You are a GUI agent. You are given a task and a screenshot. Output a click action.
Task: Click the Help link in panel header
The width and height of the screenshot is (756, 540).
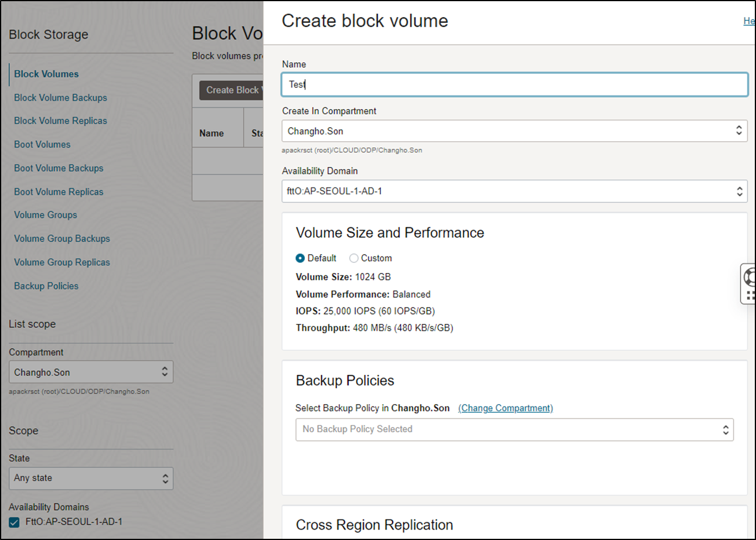[748, 21]
